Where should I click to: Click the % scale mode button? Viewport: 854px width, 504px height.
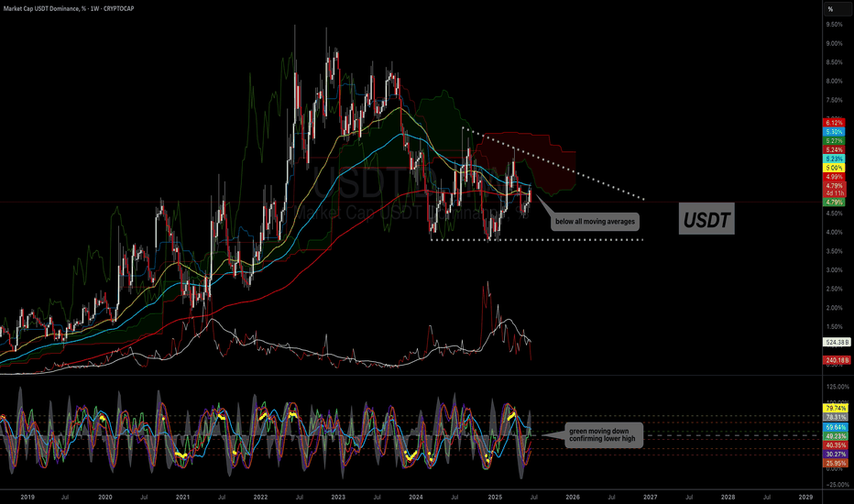pyautogui.click(x=830, y=9)
